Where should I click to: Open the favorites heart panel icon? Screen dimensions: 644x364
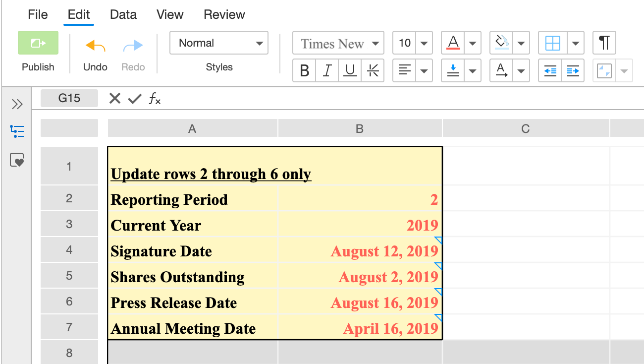(17, 160)
